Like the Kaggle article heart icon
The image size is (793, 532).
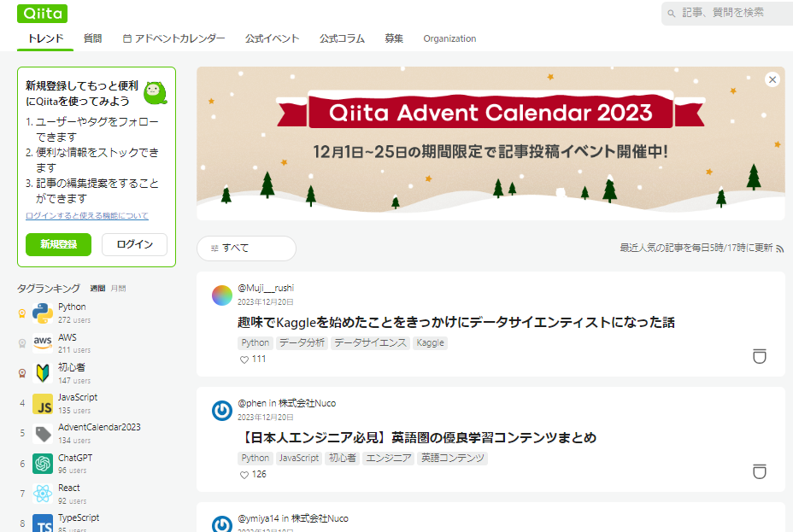tap(244, 360)
